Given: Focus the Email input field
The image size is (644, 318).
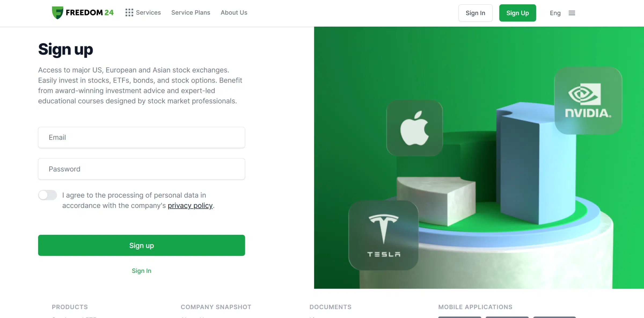Looking at the screenshot, I should 141,138.
